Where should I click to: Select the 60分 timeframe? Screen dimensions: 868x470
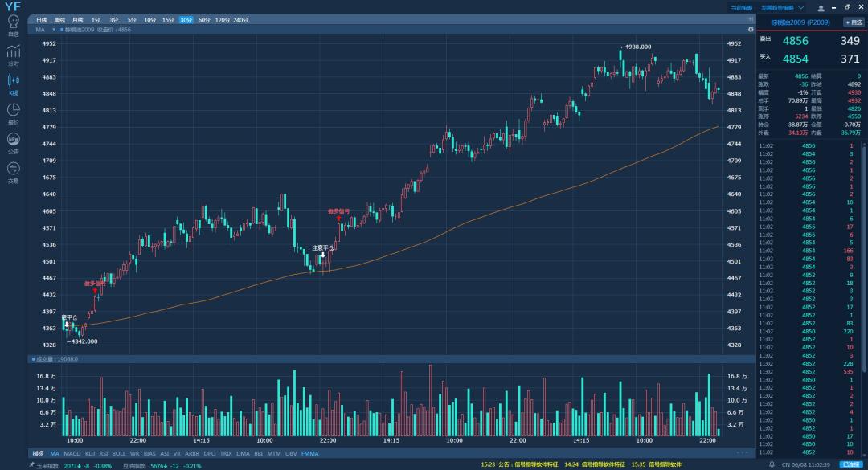tap(203, 20)
